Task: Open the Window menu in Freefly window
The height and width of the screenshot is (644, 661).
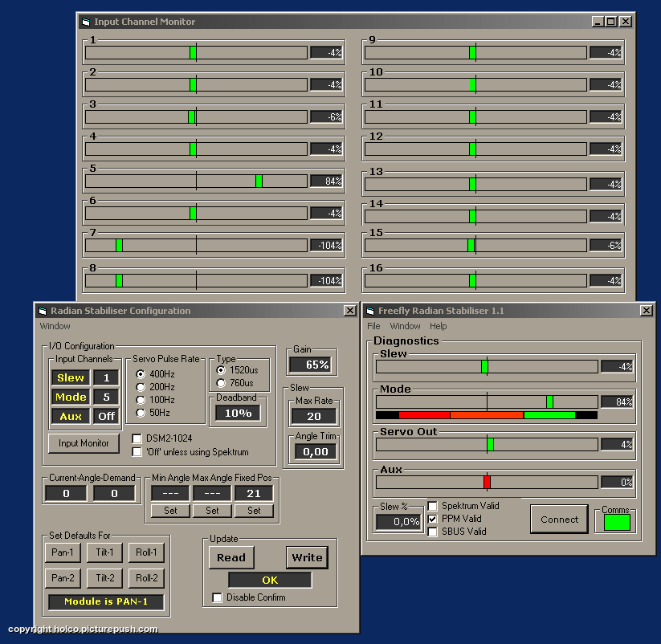Action: click(x=405, y=326)
